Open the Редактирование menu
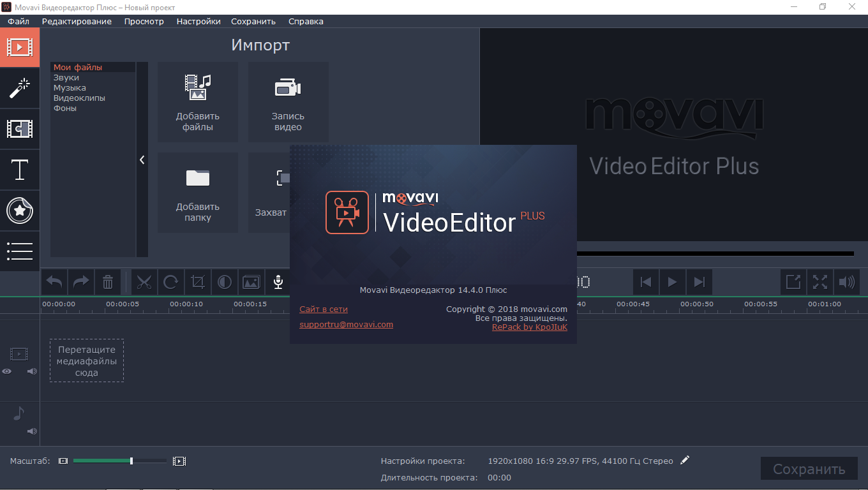The width and height of the screenshot is (868, 490). pyautogui.click(x=77, y=21)
